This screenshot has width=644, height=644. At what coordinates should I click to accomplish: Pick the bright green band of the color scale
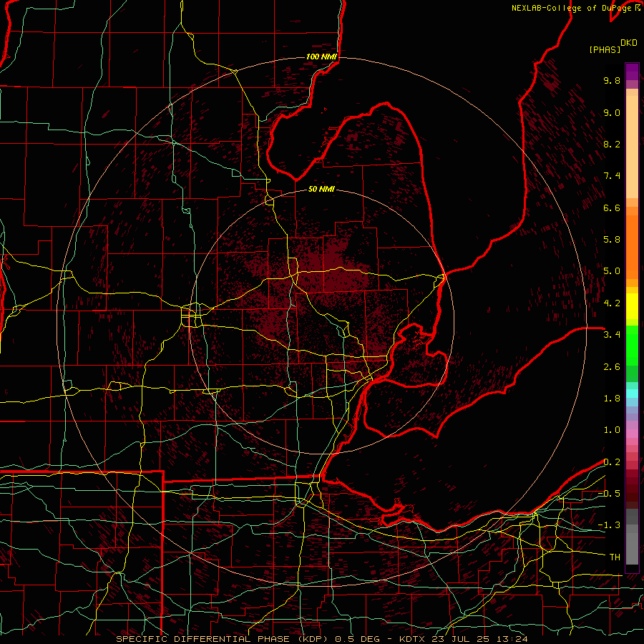tap(632, 345)
